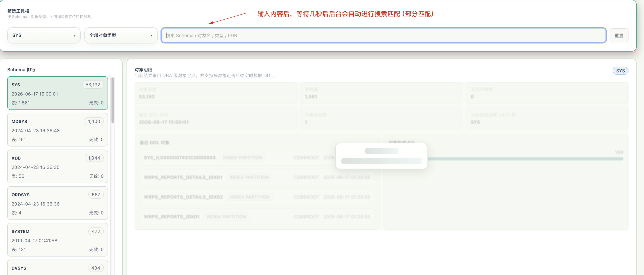Click the 表: 1,561 text on SYS card
644x275 pixels.
(20, 103)
